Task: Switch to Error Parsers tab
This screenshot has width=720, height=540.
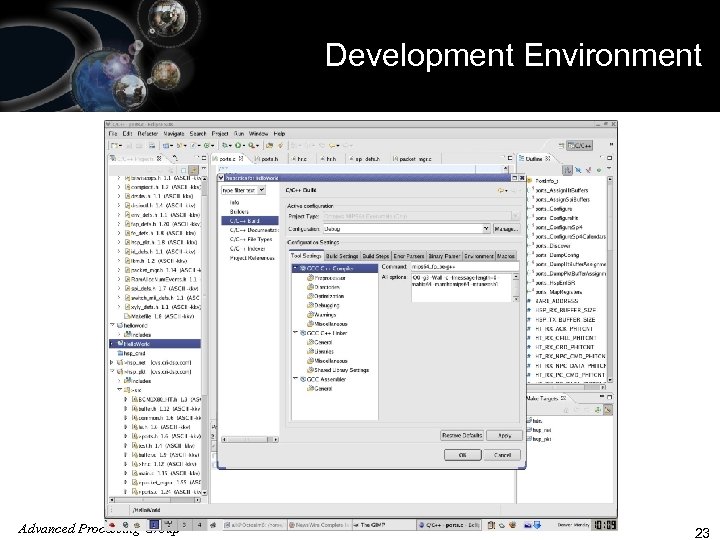Action: pos(409,256)
